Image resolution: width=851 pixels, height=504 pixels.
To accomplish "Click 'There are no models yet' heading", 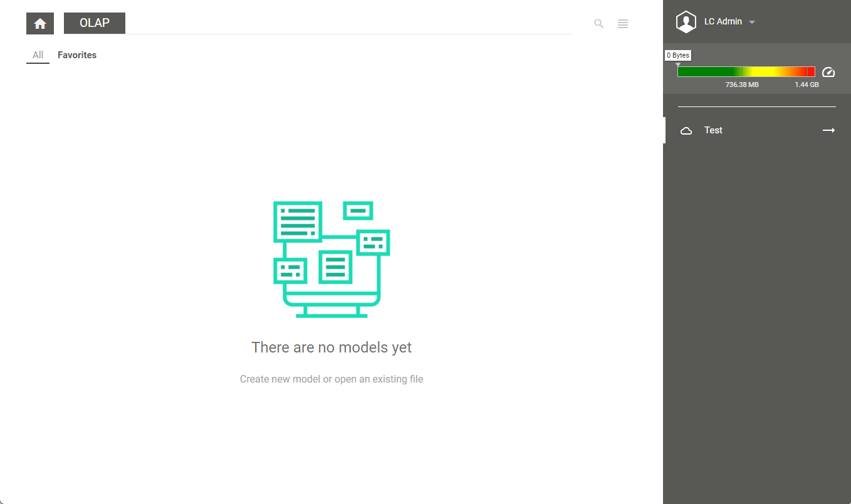I will [x=332, y=347].
